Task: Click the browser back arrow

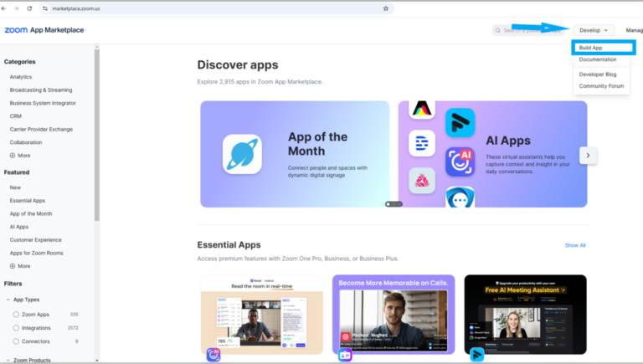Action: coord(3,8)
